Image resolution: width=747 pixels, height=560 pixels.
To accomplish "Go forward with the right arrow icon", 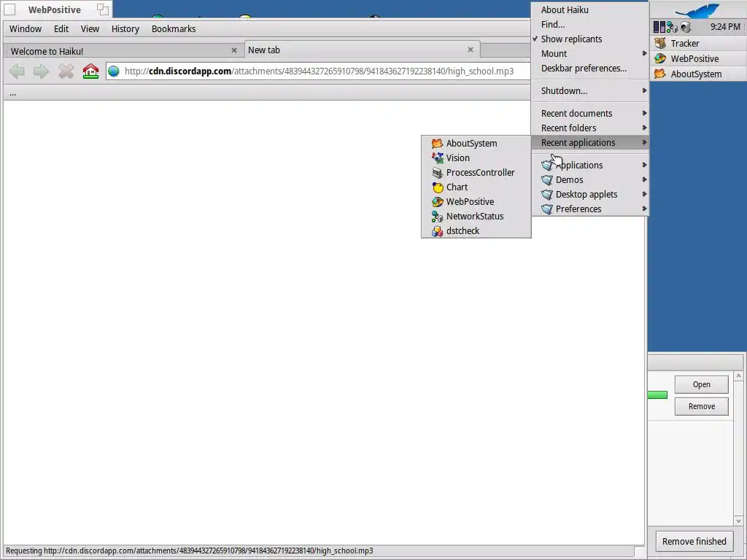I will [41, 71].
